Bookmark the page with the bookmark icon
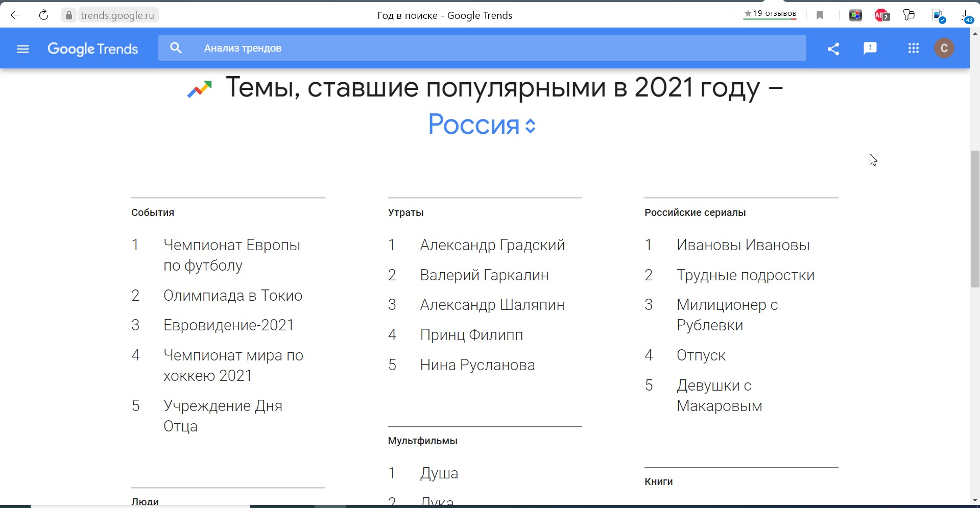This screenshot has width=980, height=508. pyautogui.click(x=820, y=15)
